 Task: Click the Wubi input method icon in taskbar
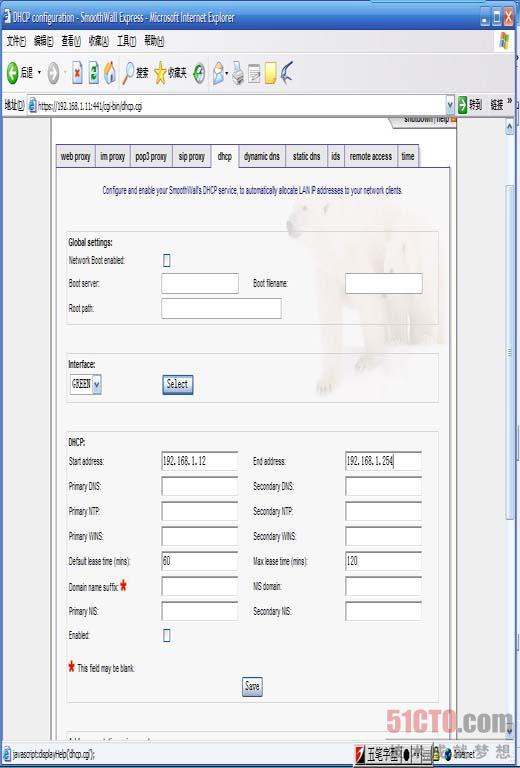point(360,754)
